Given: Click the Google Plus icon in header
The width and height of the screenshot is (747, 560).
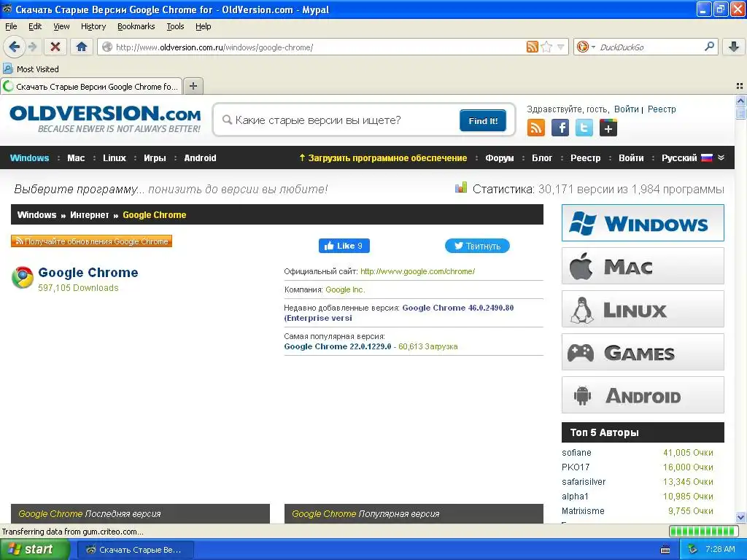Looking at the screenshot, I should tap(608, 128).
